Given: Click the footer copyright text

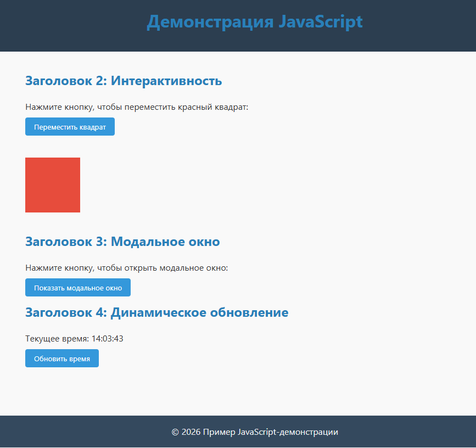Looking at the screenshot, I should coord(255,432).
